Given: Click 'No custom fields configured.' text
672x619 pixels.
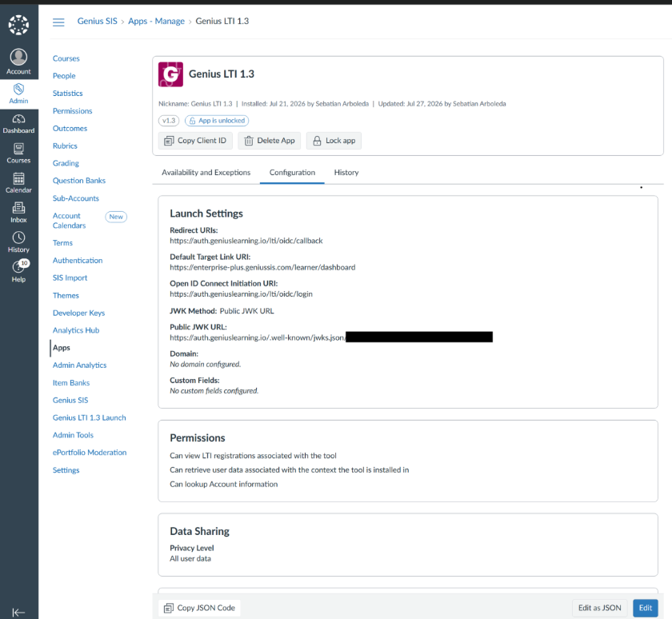Looking at the screenshot, I should pyautogui.click(x=214, y=391).
